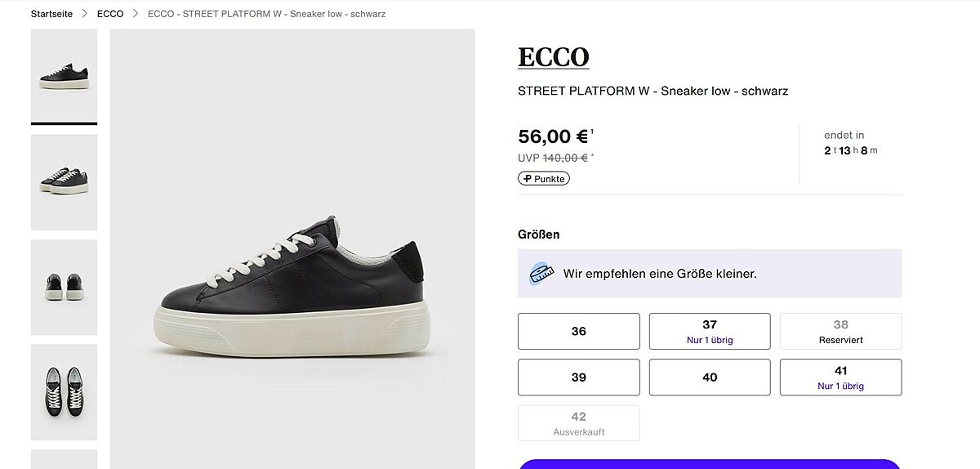This screenshot has height=469, width=980.
Task: Click the measuring tape size recommendation icon
Action: coord(541,273)
